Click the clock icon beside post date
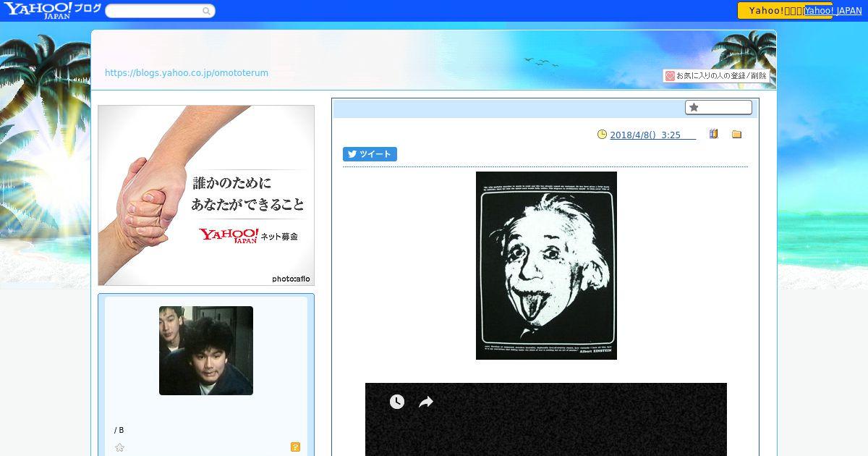The height and width of the screenshot is (456, 868). tap(602, 135)
